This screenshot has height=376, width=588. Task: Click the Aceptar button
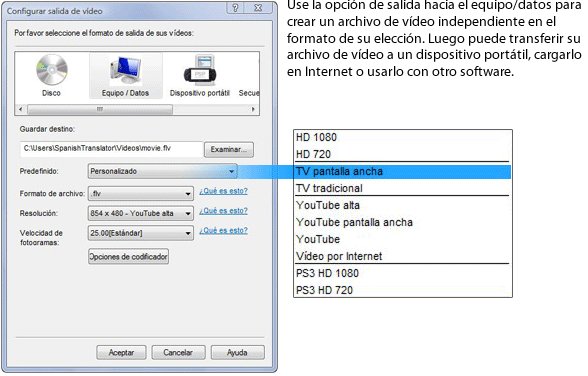click(x=121, y=353)
